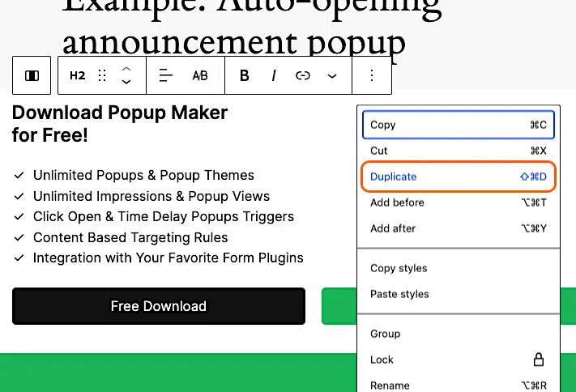Click the green button beside Free Download
The width and height of the screenshot is (576, 392).
(x=339, y=306)
